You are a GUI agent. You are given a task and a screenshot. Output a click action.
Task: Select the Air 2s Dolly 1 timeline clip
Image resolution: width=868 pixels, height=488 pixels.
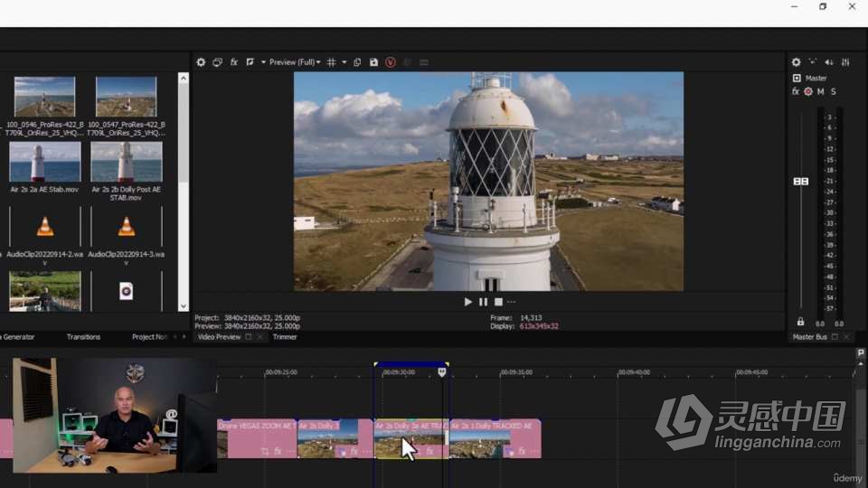click(335, 438)
